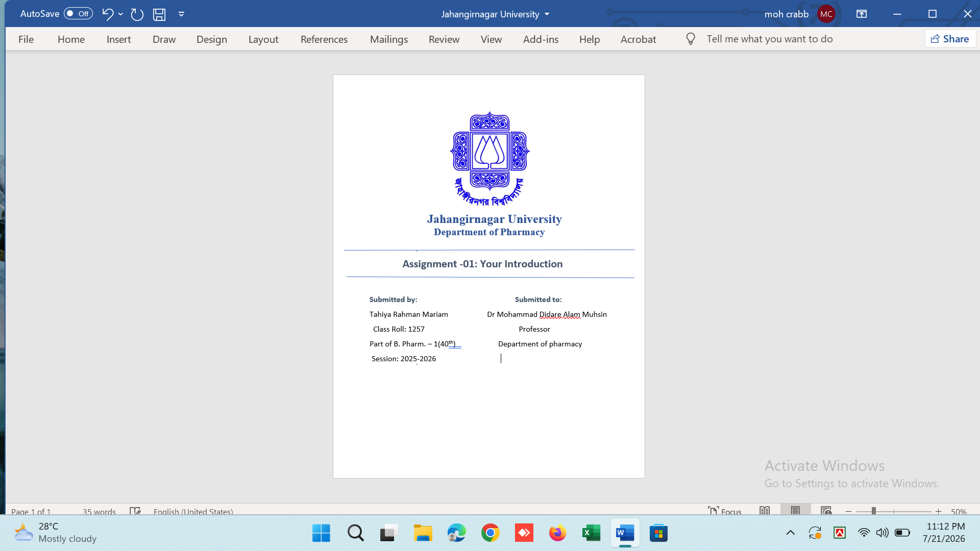The image size is (980, 551).
Task: Show hidden system tray icons
Action: click(x=790, y=533)
